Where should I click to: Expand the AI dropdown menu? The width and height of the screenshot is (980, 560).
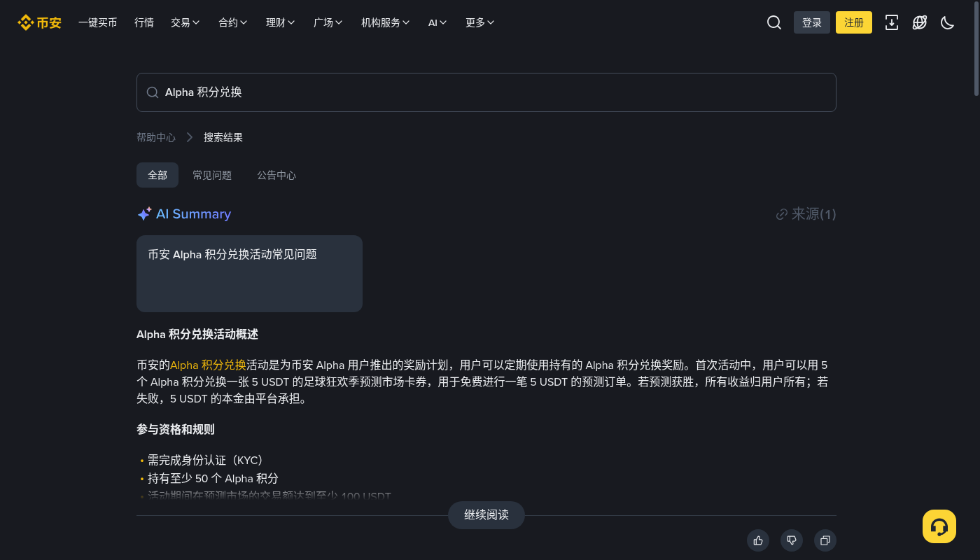tap(437, 22)
